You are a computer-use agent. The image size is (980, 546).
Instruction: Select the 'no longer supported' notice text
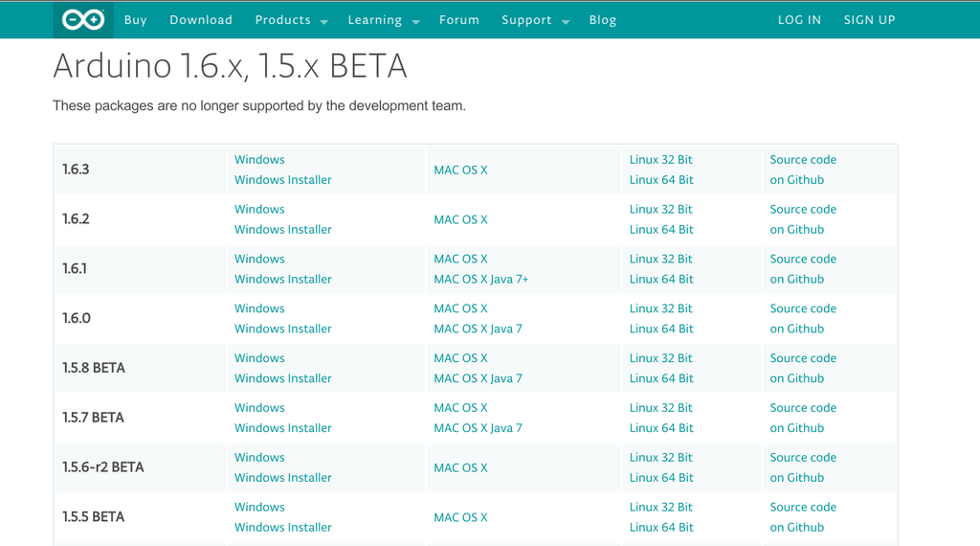tap(259, 105)
